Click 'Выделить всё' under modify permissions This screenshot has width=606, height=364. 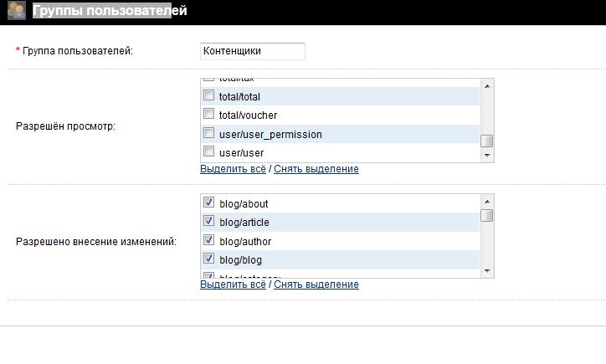(233, 285)
